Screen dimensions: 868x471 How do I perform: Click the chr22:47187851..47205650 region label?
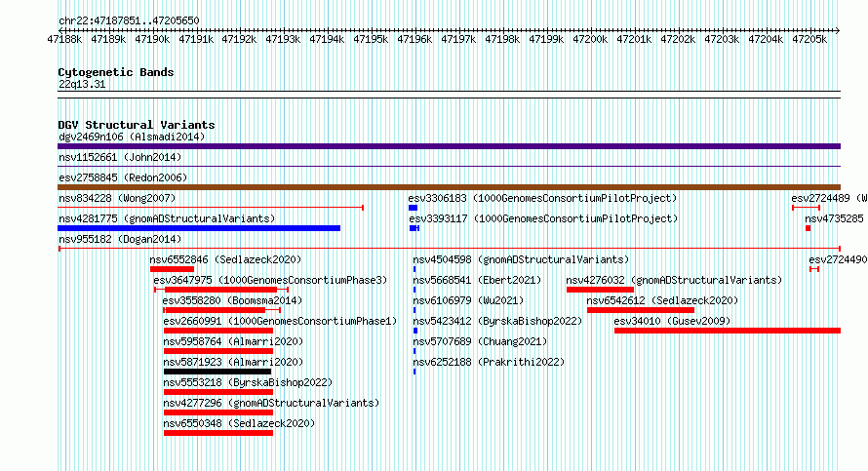pos(129,20)
